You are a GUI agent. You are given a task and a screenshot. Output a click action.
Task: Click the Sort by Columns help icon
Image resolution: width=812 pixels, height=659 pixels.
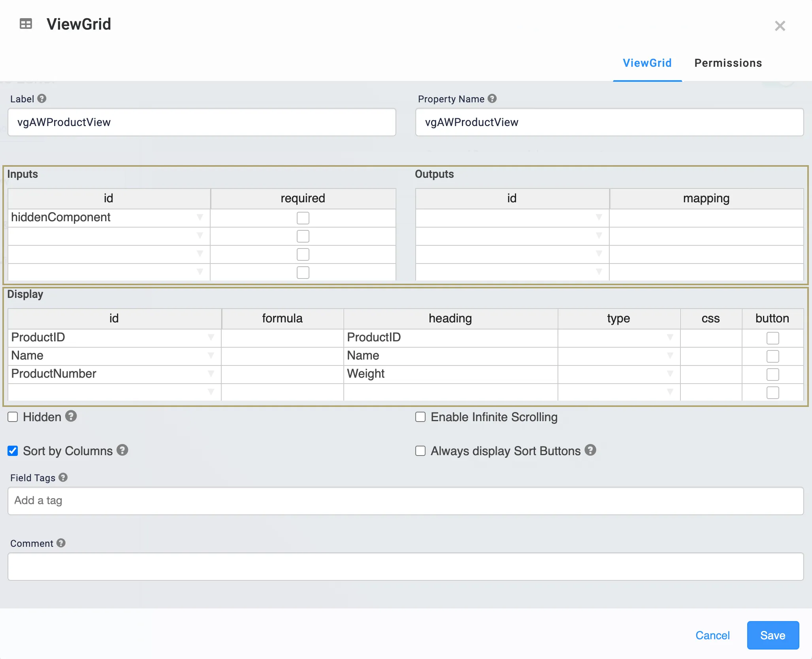[x=122, y=450]
